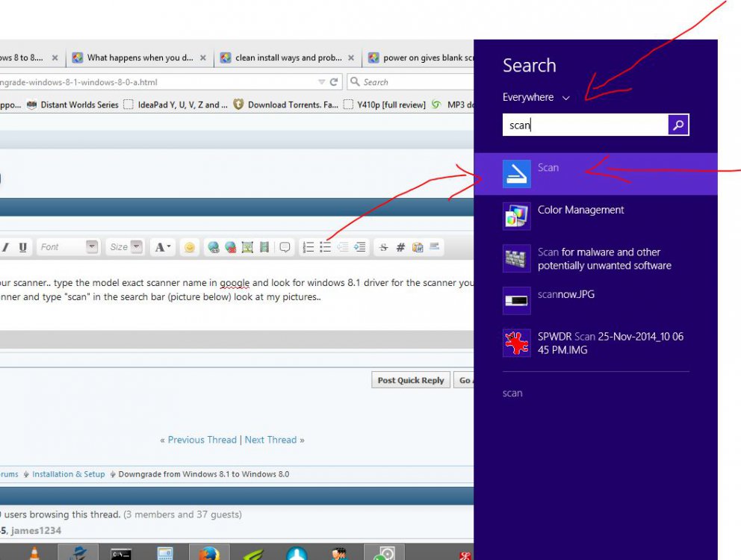Toggle italic formatting in editor
The height and width of the screenshot is (560, 741).
(x=6, y=247)
